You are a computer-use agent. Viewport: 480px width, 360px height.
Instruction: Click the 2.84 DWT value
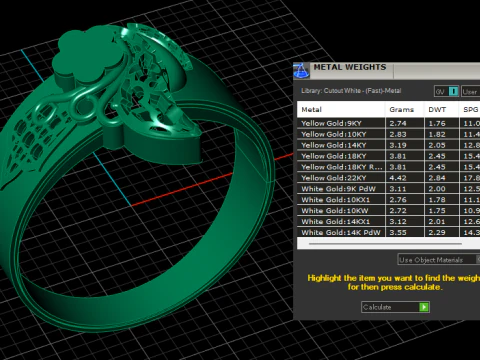437,178
